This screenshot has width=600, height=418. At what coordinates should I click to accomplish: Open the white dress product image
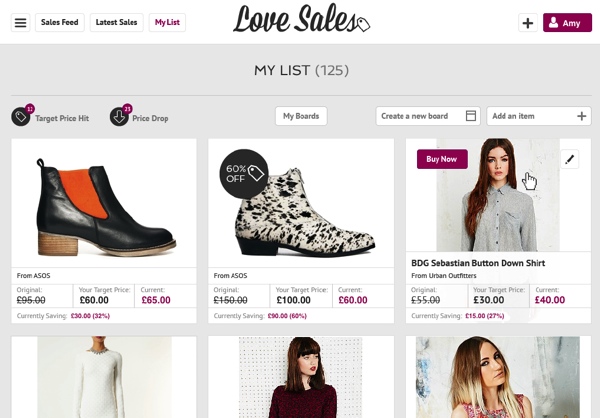pos(104,377)
